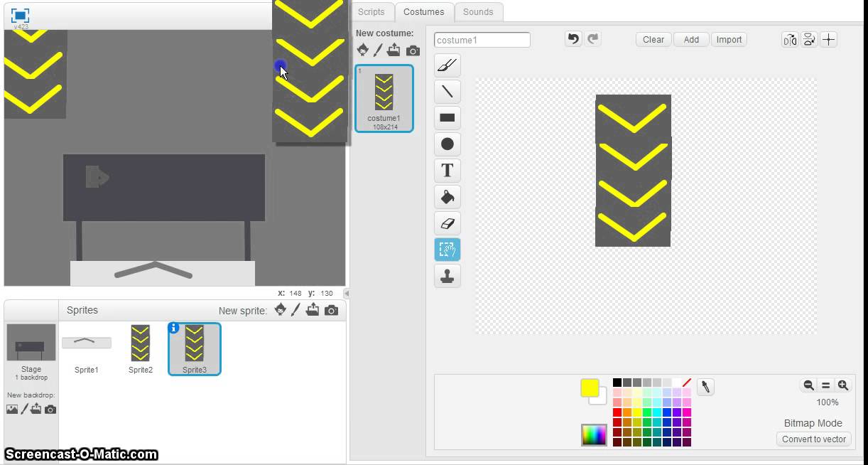Select the Text tool
Screen dimensions: 868x465
[447, 171]
